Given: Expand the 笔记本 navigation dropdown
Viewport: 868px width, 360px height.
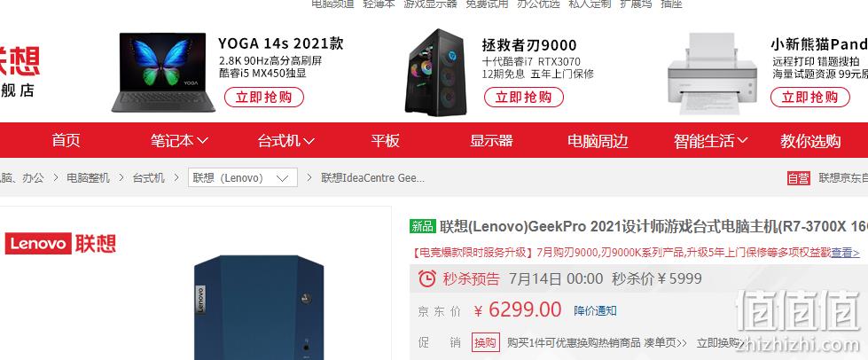Looking at the screenshot, I should click(x=179, y=141).
